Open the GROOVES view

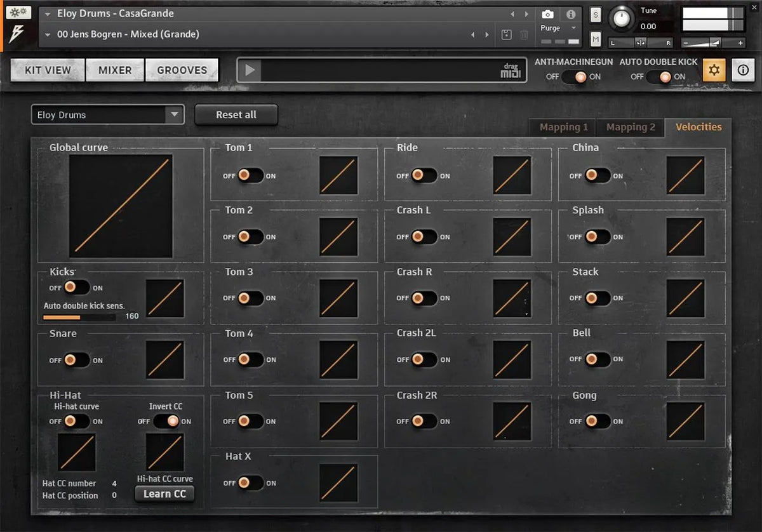tap(182, 70)
